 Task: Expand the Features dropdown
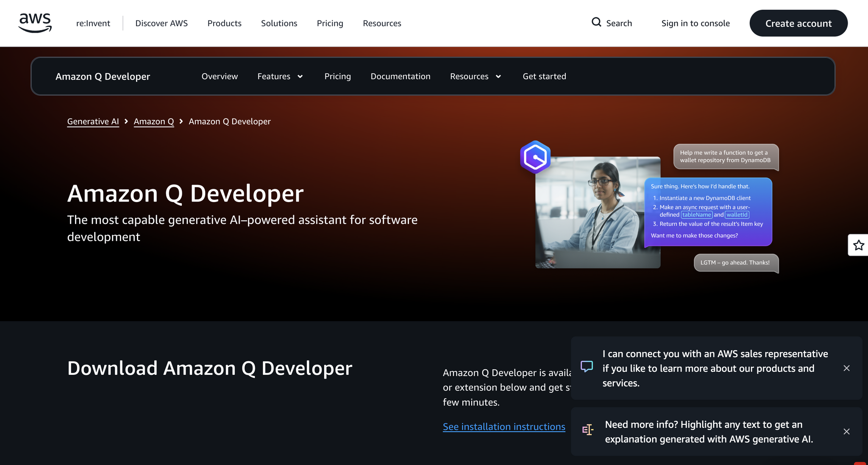(x=280, y=76)
